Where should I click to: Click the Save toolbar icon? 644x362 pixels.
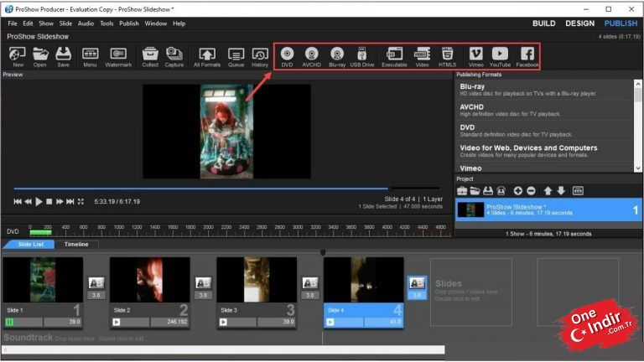click(x=63, y=57)
